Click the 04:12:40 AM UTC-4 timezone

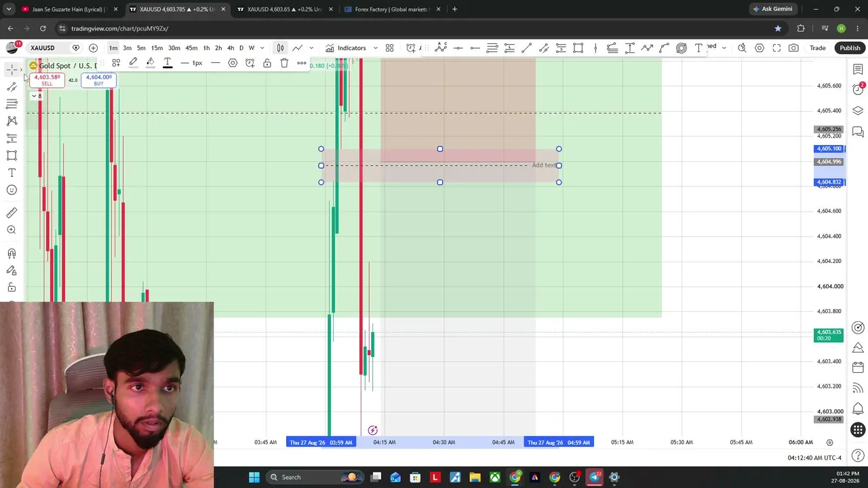point(814,457)
